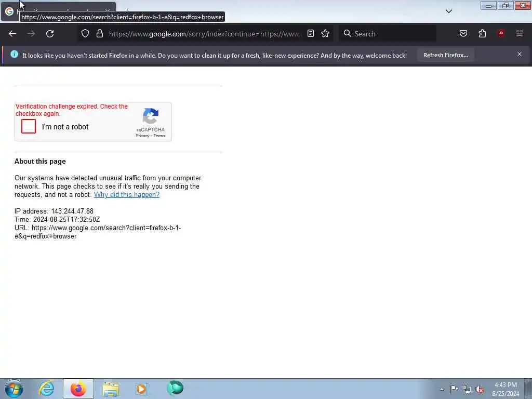This screenshot has width=532, height=399.
Task: Go back to the previous page
Action: 12,34
